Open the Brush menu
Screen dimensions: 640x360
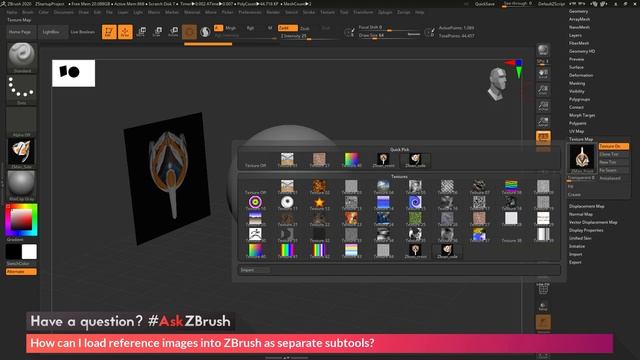click(28, 12)
